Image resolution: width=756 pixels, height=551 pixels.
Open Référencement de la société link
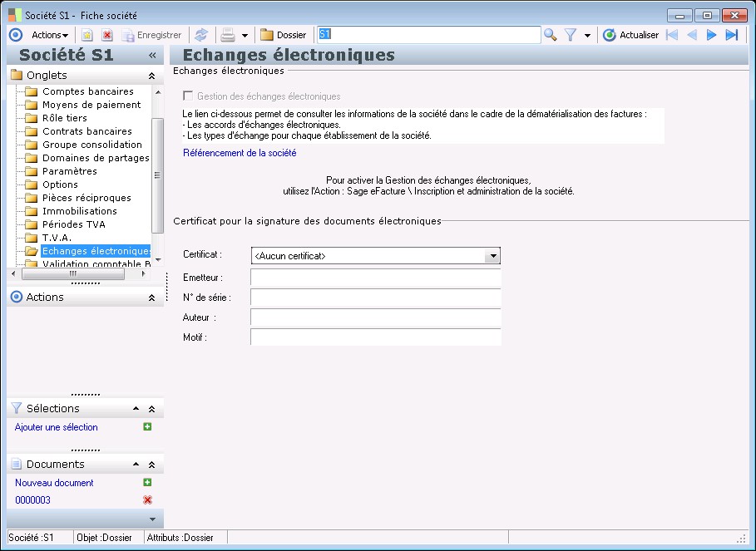coord(240,153)
